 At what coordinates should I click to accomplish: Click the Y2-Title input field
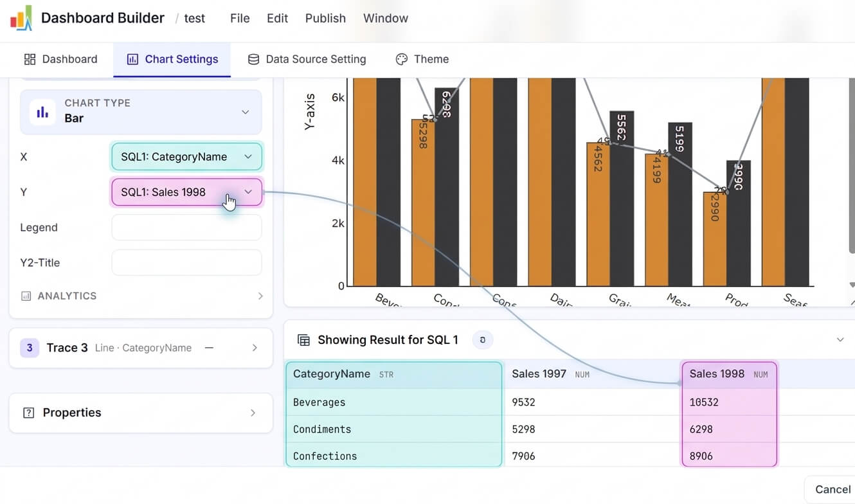(186, 263)
